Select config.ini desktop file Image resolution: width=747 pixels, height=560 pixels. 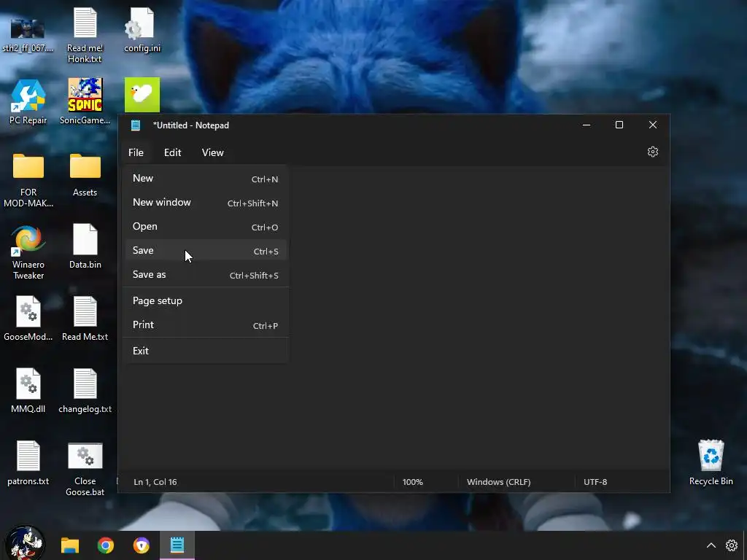coord(142,30)
